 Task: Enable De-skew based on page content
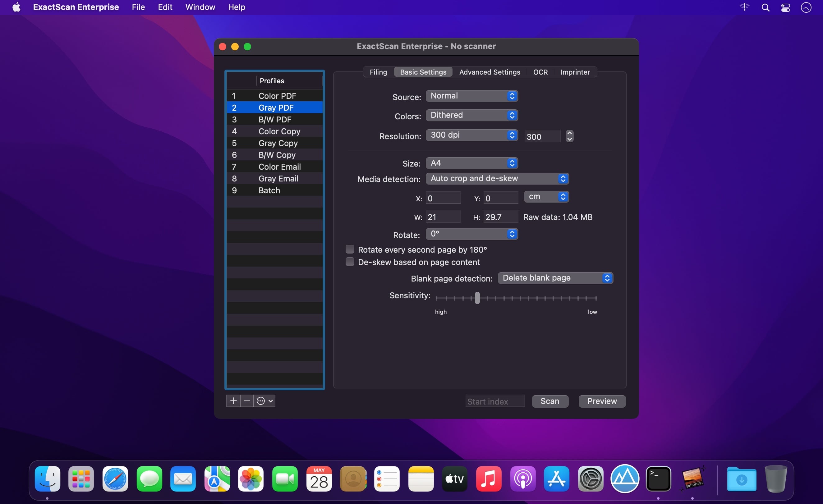coord(350,262)
